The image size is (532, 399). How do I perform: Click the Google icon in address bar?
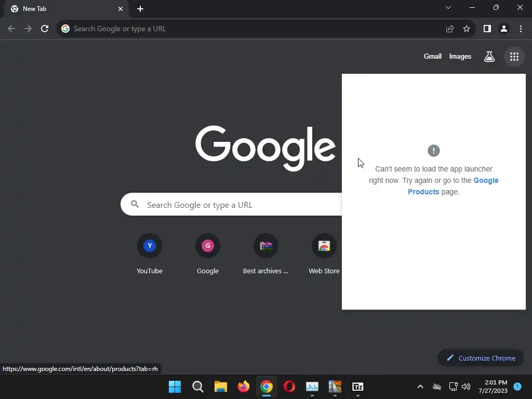65,29
